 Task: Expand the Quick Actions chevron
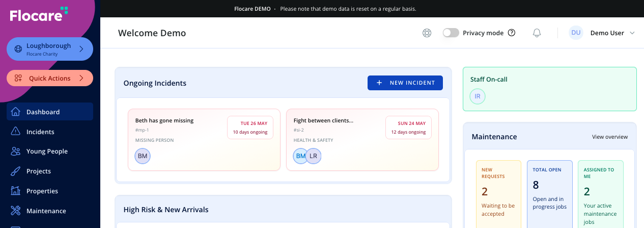(x=81, y=78)
